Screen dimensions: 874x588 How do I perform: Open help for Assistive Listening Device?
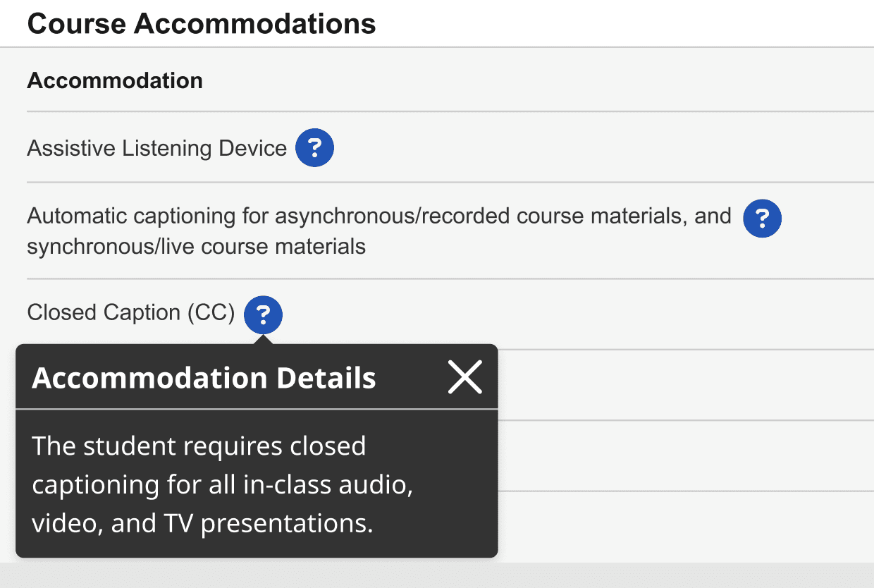314,148
